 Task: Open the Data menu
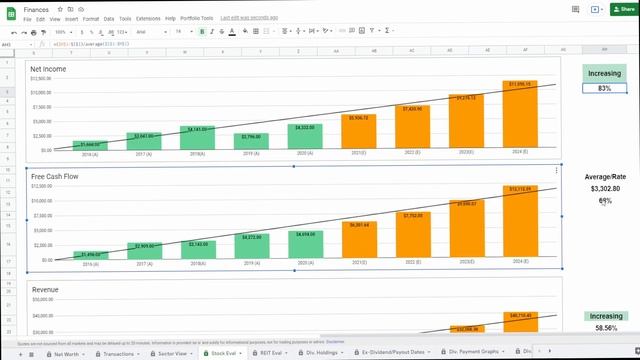(109, 19)
